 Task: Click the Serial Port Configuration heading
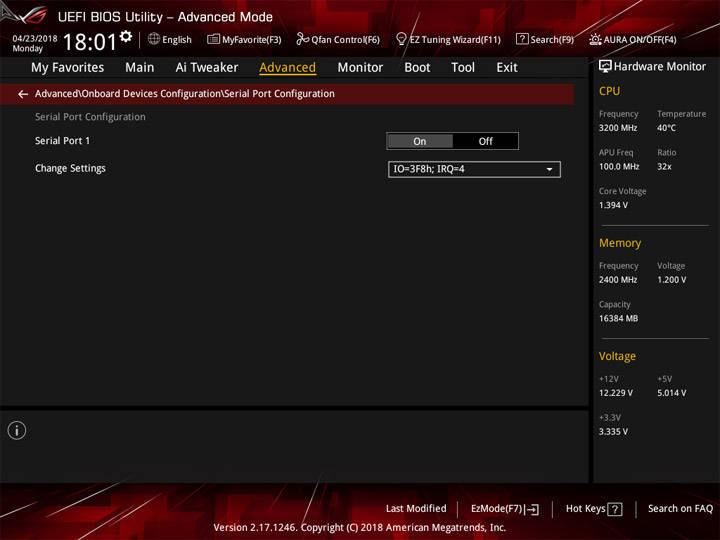(90, 117)
